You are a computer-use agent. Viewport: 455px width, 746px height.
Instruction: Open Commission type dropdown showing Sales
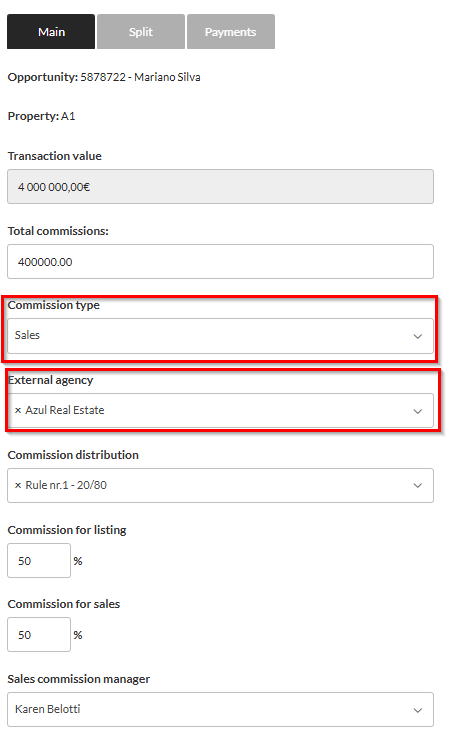coord(220,336)
